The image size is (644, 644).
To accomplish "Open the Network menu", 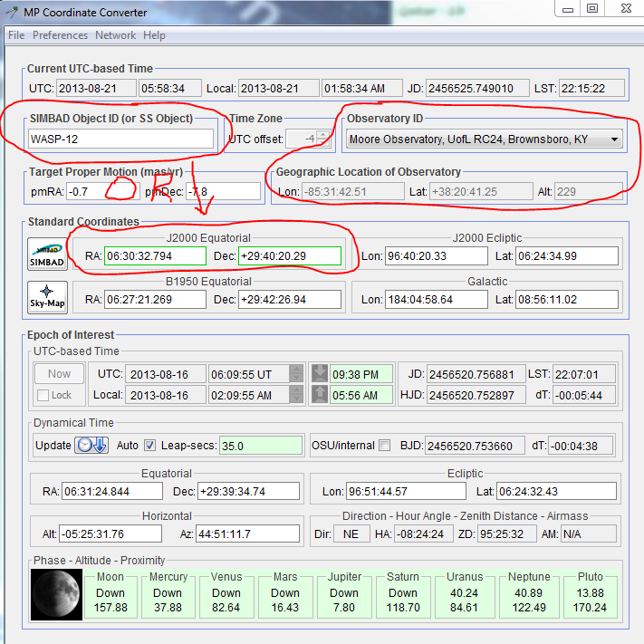I will click(115, 35).
